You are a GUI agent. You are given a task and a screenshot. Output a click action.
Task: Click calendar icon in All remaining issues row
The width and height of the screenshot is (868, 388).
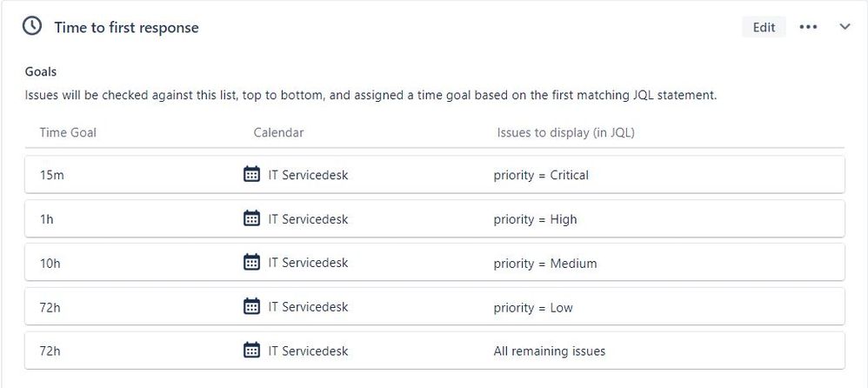[252, 350]
